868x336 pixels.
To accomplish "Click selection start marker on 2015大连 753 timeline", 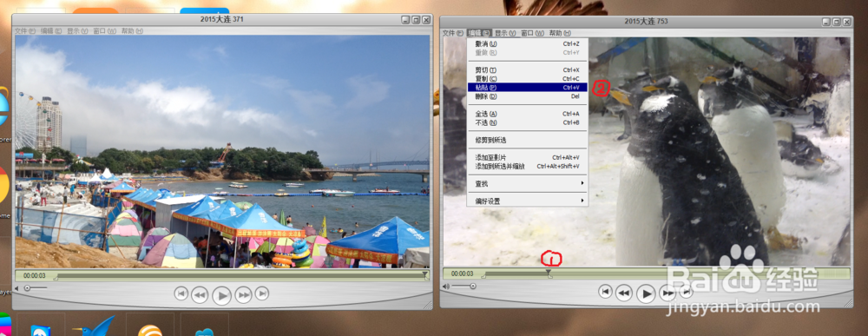I will tap(483, 276).
